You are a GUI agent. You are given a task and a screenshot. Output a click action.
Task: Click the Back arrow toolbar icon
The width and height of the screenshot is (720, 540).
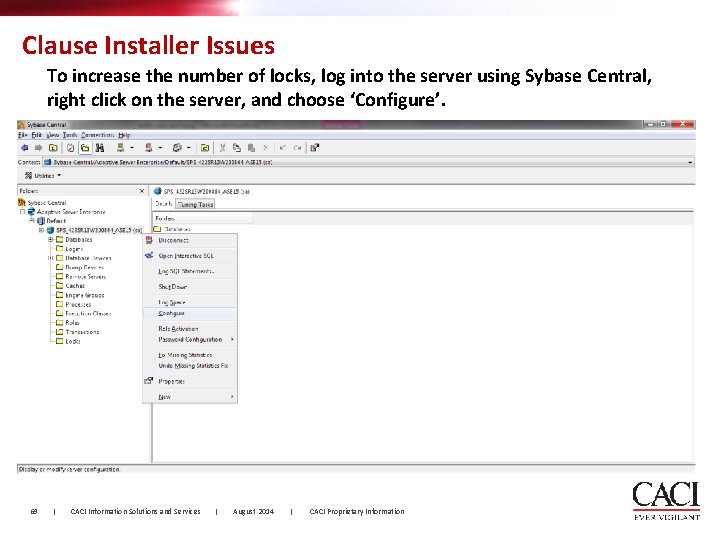(x=24, y=148)
